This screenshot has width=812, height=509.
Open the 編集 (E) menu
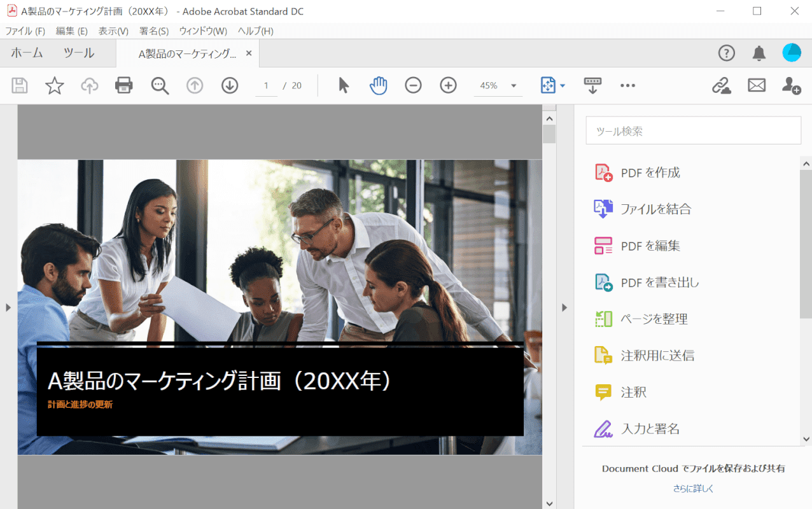[71, 31]
